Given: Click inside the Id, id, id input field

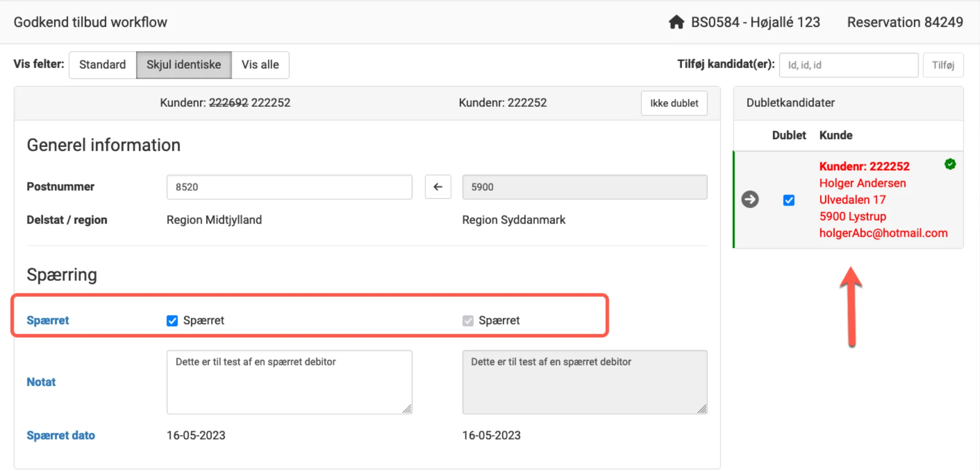Looking at the screenshot, I should [x=848, y=65].
